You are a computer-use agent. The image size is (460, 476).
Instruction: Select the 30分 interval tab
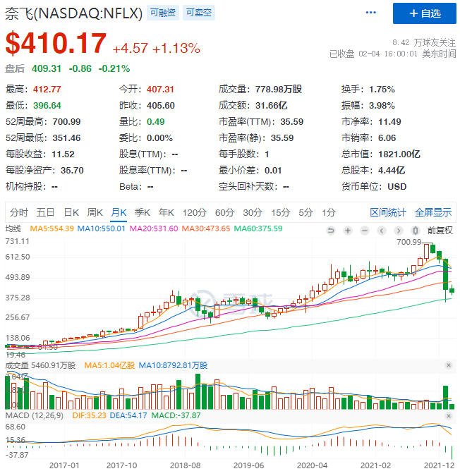pyautogui.click(x=253, y=212)
